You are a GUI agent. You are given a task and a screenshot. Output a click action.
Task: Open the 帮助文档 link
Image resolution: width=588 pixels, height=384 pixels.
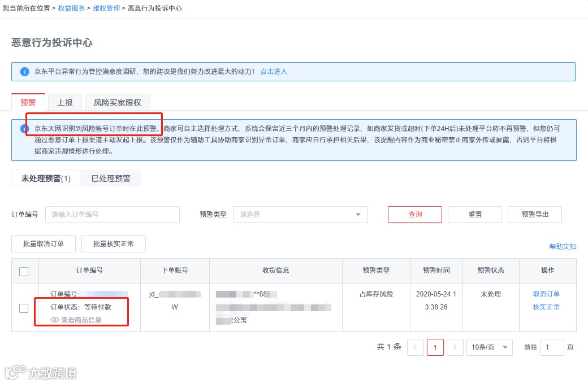563,247
